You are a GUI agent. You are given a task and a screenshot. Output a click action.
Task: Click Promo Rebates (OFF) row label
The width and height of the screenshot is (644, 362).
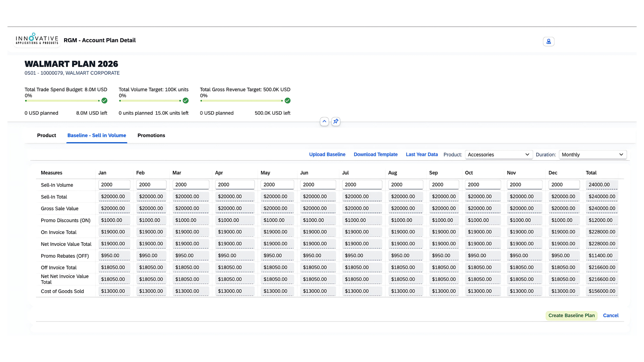coord(65,256)
